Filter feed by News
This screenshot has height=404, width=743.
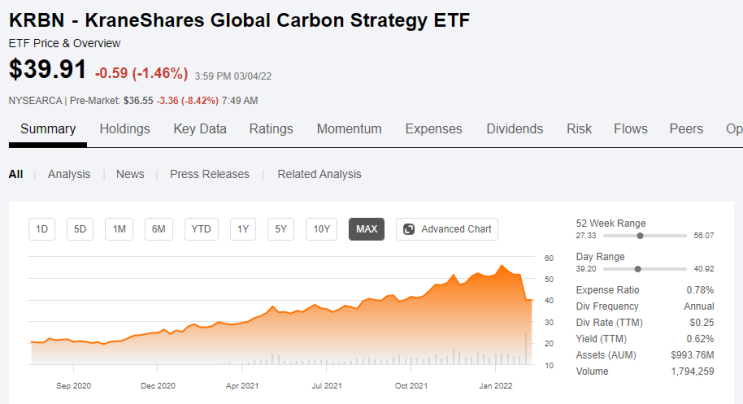pyautogui.click(x=130, y=174)
